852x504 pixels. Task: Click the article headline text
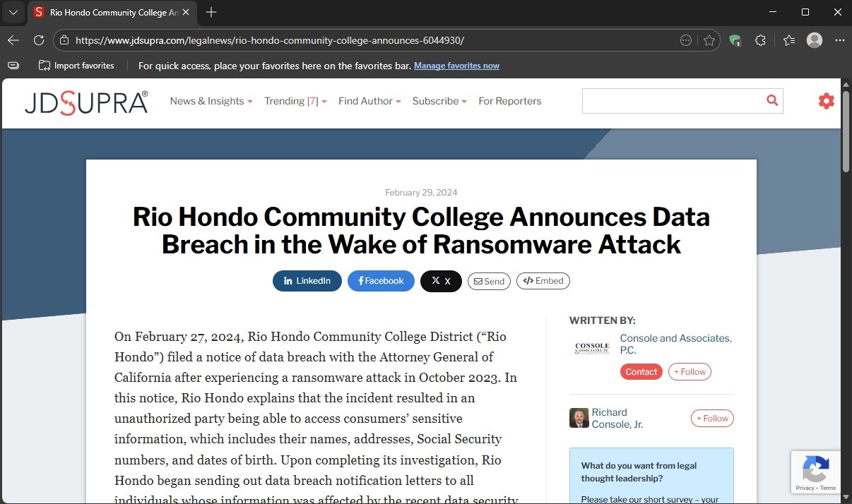[x=421, y=230]
